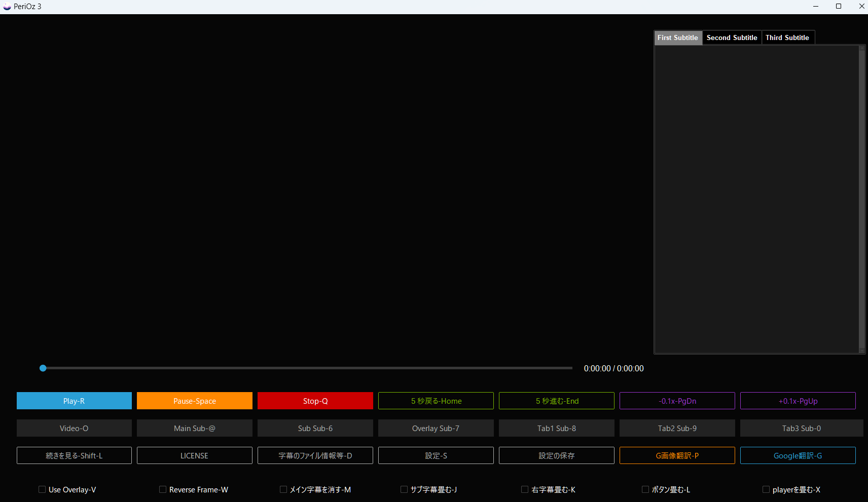Click the blue seek slider handle
The image size is (868, 502).
(x=43, y=368)
